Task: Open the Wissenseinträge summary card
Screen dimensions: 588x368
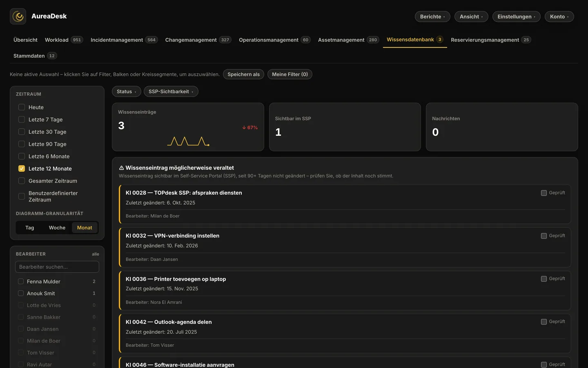Action: click(188, 127)
